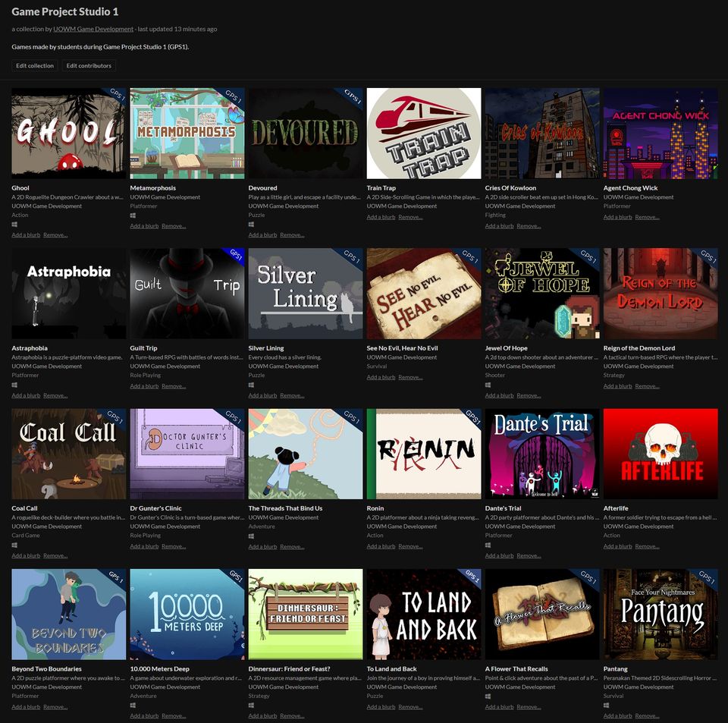Open the Agent Chong Wick thumbnail
The width and height of the screenshot is (728, 723).
(x=661, y=134)
